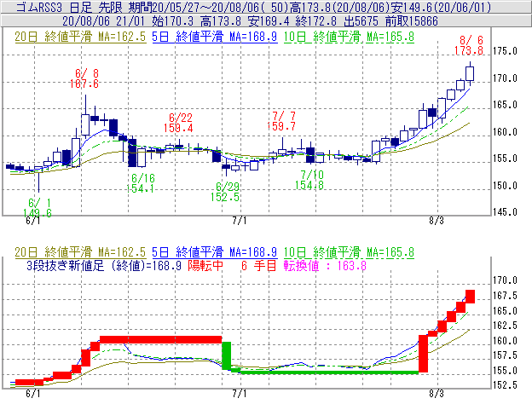This screenshot has height=404, width=532.
Task: Click the long green horizontal bar near 155
Action: coord(329,372)
